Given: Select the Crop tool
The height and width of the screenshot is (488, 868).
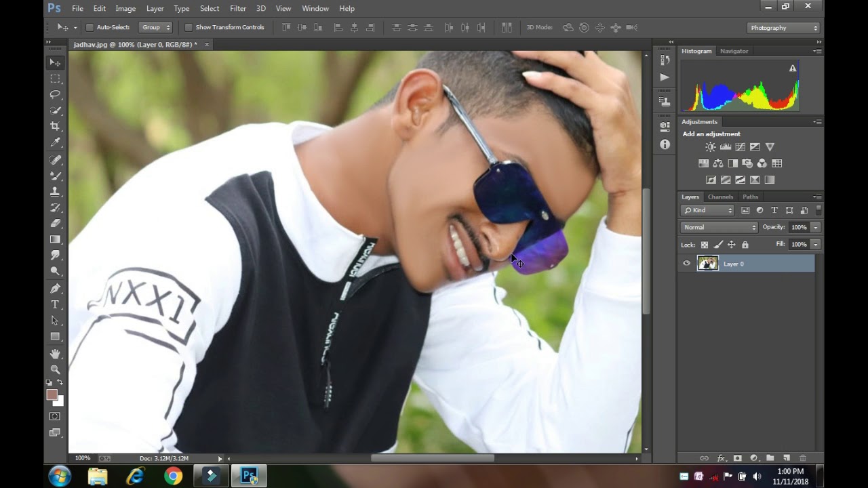Looking at the screenshot, I should coord(55,126).
